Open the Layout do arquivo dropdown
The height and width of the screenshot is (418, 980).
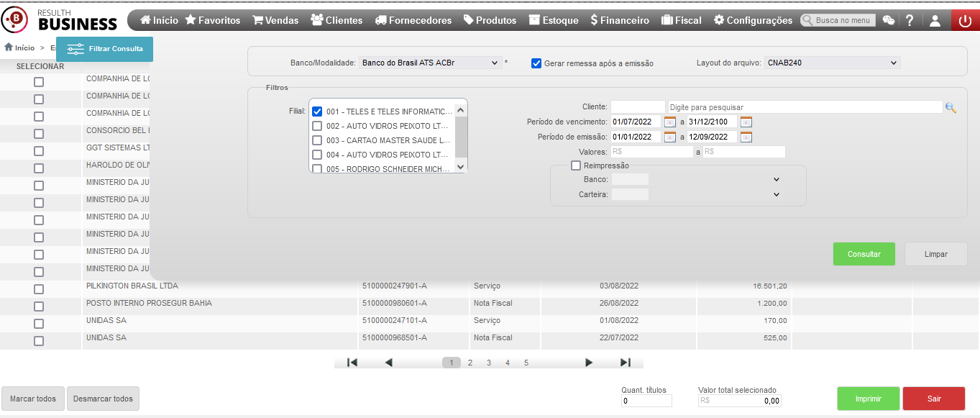coord(832,63)
